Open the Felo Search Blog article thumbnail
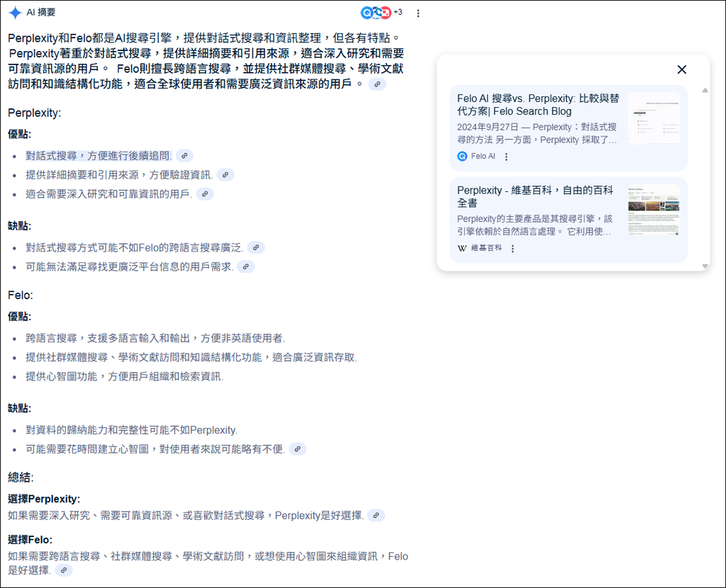Screen dimensions: 726x588 [654, 119]
